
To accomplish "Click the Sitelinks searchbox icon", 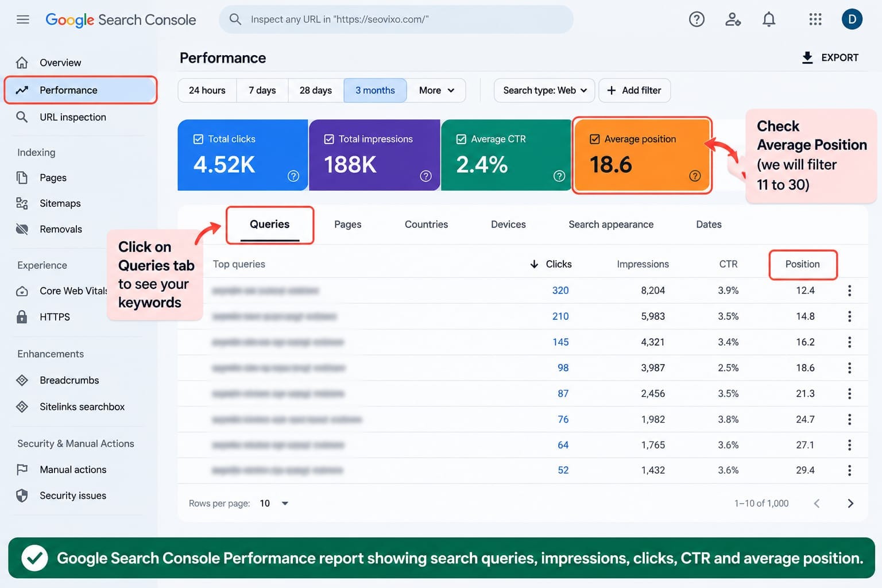I will point(22,407).
